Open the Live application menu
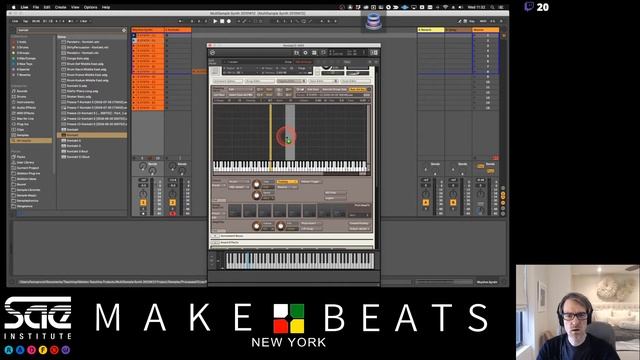Viewport: 640px width, 360px height. (x=24, y=7)
